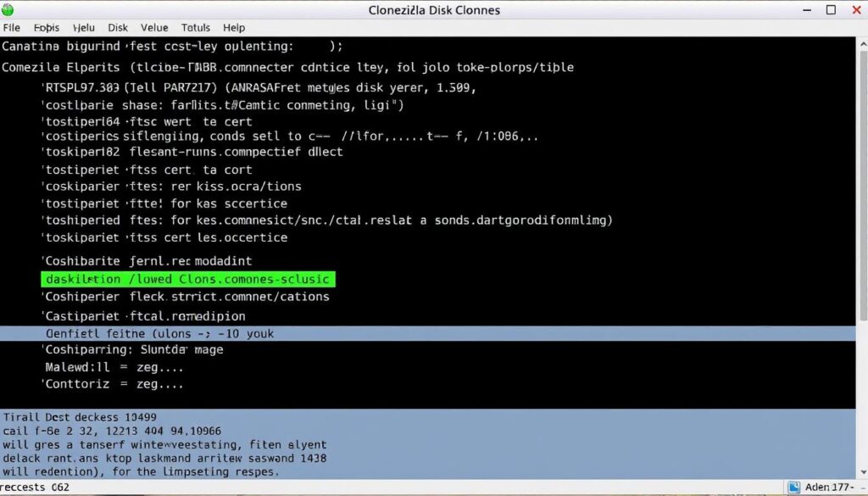868x496 pixels.
Task: Click status bar text 'Aden 177-'
Action: click(829, 488)
